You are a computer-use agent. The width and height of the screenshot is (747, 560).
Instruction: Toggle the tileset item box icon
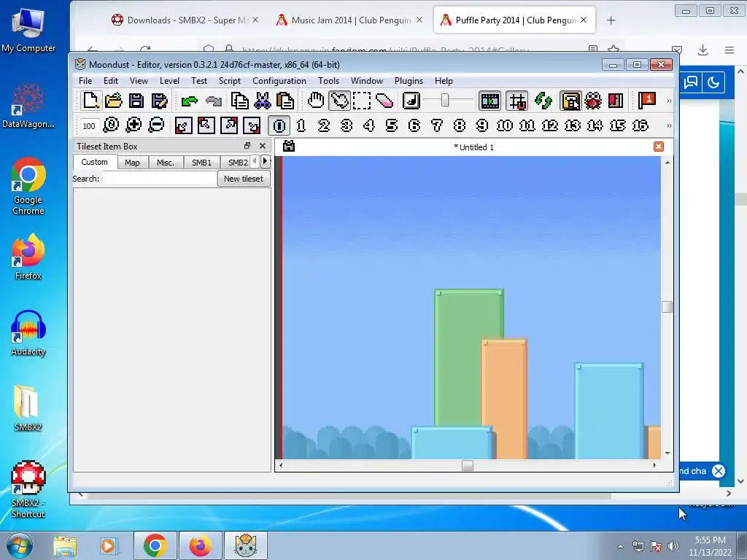570,101
